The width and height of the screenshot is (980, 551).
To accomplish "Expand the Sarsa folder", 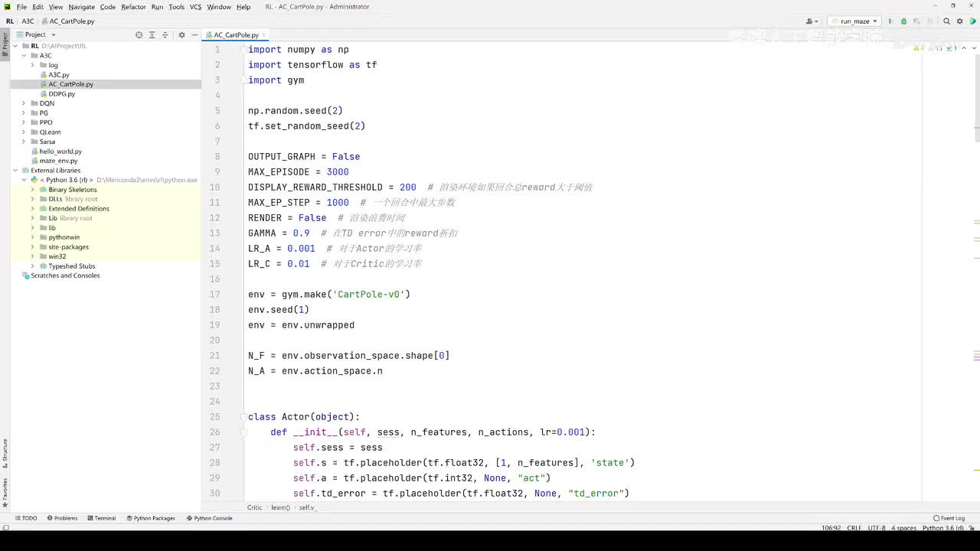I will 24,142.
